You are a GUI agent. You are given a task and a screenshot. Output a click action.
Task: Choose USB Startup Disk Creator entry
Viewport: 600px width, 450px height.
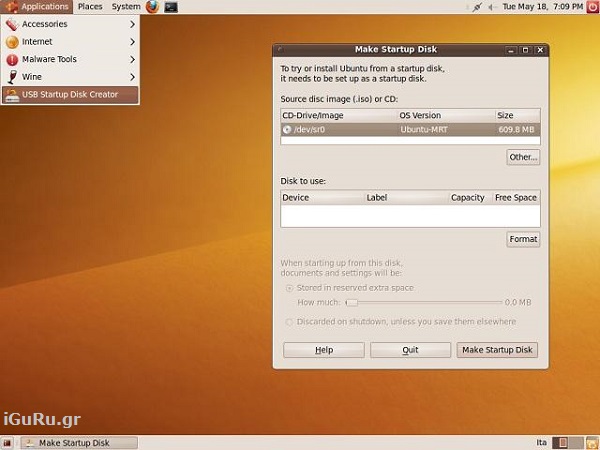coord(70,95)
